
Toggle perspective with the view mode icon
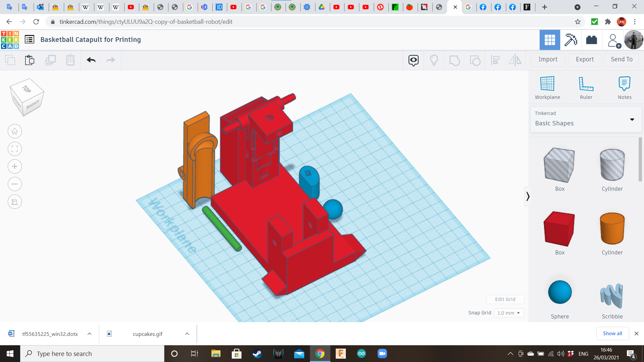[14, 201]
